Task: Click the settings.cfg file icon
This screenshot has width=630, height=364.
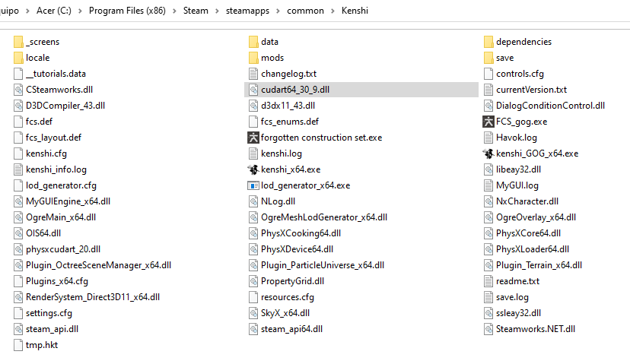Action: [18, 313]
